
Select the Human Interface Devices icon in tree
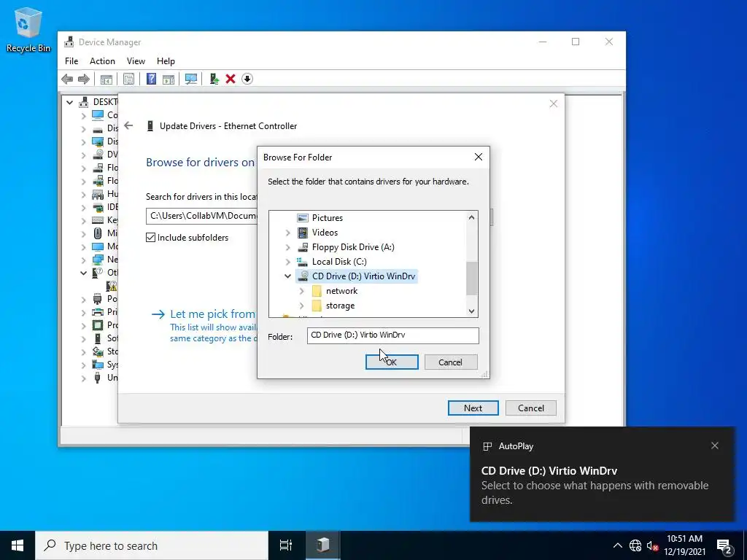(98, 194)
